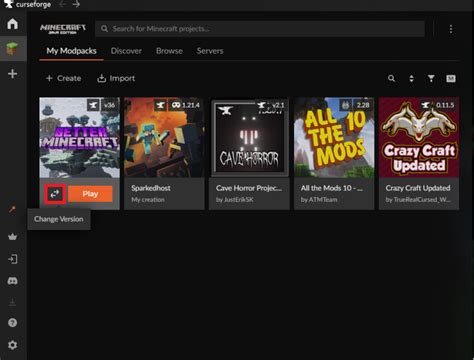Switch to the Servers tab
This screenshot has width=474, height=360.
click(210, 51)
